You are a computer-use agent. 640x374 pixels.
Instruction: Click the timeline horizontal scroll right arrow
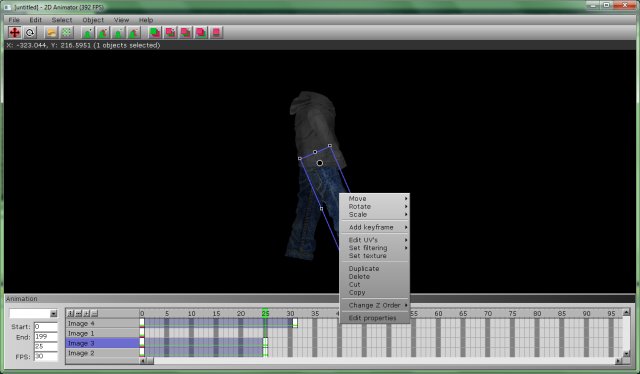pos(619,361)
